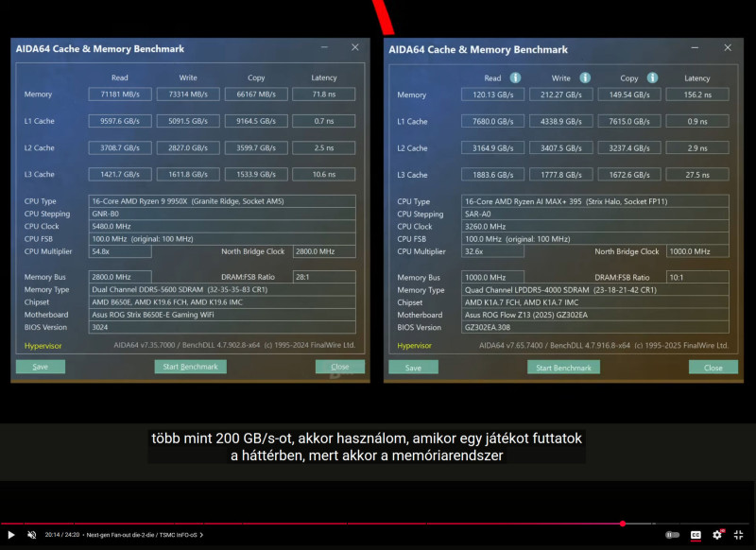756x550 pixels.
Task: Click the CPU Type field "16-Core AMD Ryzen AI MAX+ 395"
Action: click(x=595, y=201)
